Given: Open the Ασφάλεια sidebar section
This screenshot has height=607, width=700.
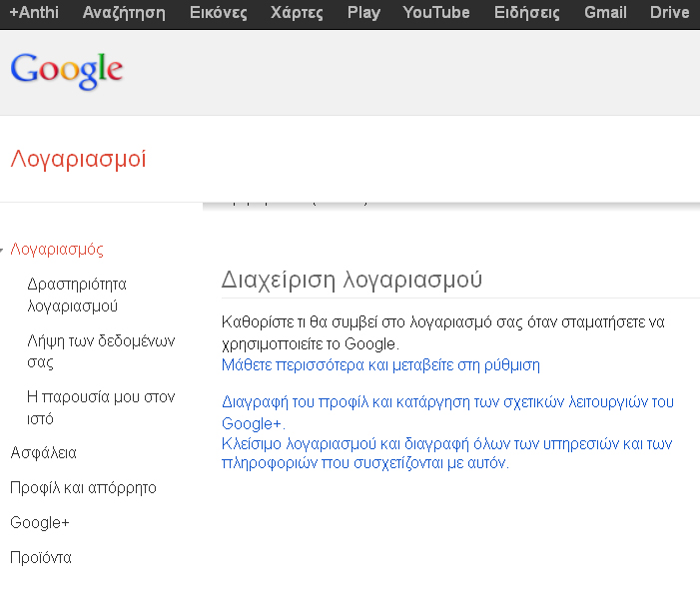Looking at the screenshot, I should coord(43,453).
